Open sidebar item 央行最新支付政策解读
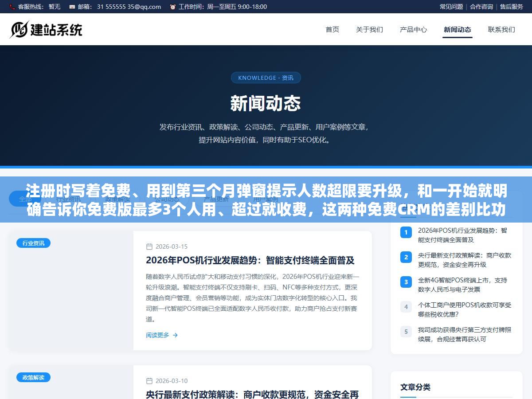532x399 pixels. (465, 260)
